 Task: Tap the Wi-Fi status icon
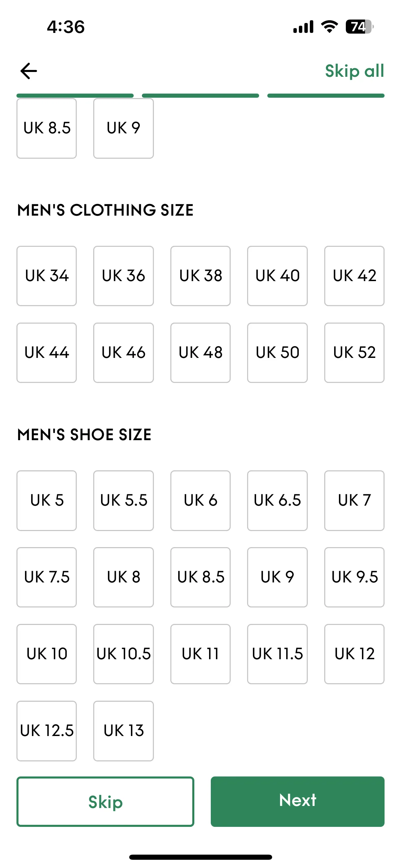click(x=329, y=26)
